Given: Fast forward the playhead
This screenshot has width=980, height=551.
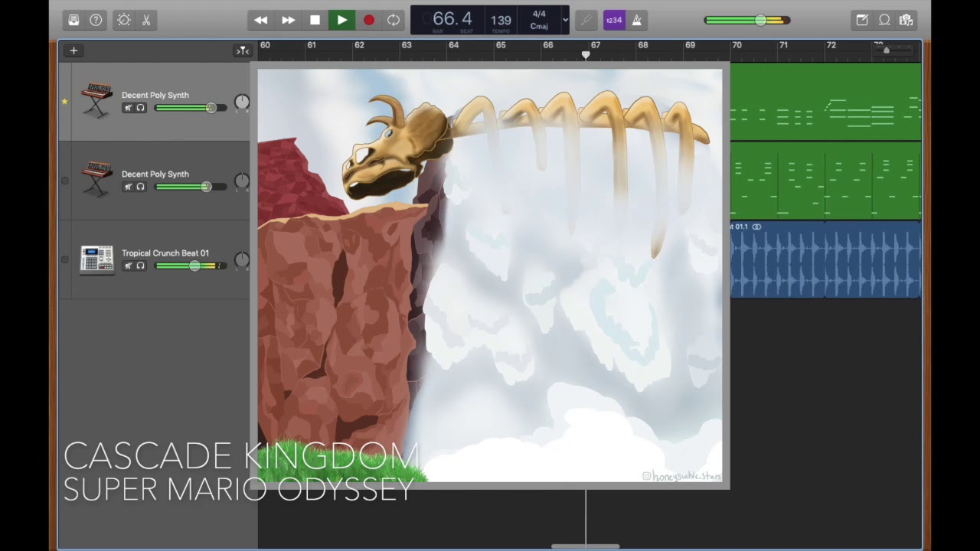Looking at the screenshot, I should click(288, 21).
